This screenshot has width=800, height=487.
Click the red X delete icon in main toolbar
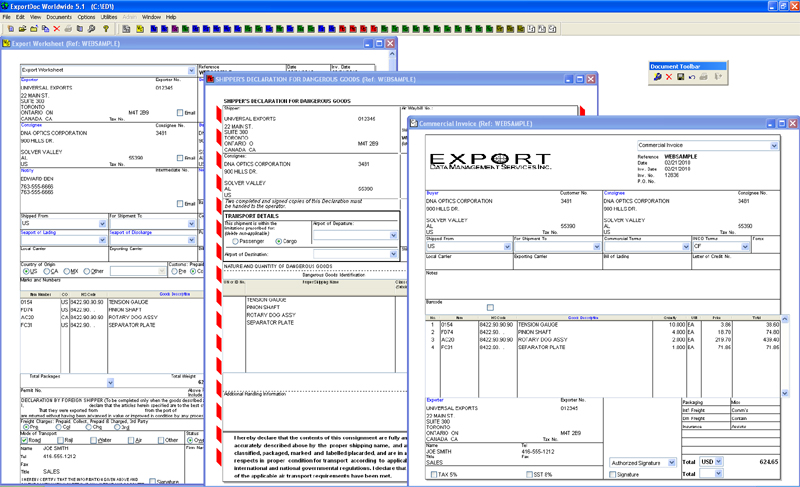tap(57, 29)
